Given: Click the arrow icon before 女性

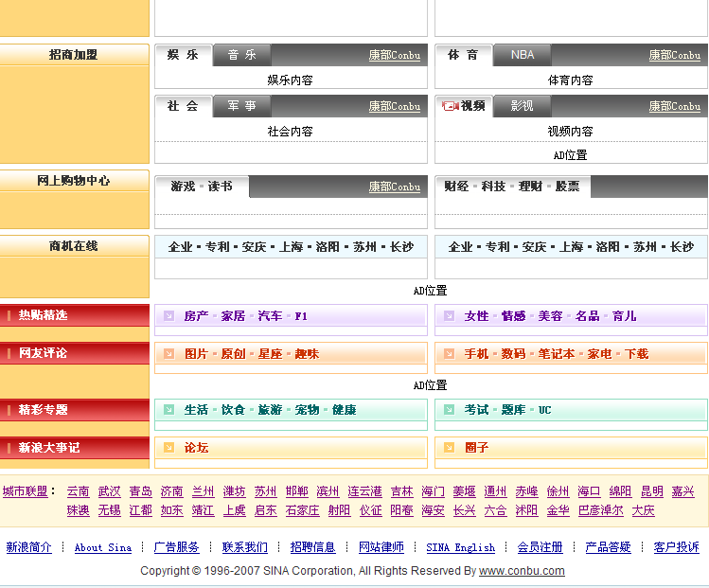Looking at the screenshot, I should [x=449, y=315].
